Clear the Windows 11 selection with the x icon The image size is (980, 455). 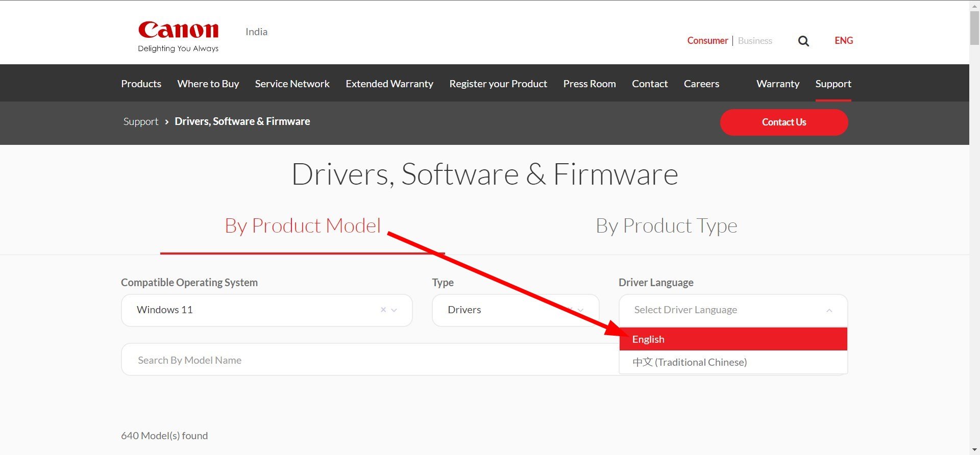pyautogui.click(x=383, y=310)
